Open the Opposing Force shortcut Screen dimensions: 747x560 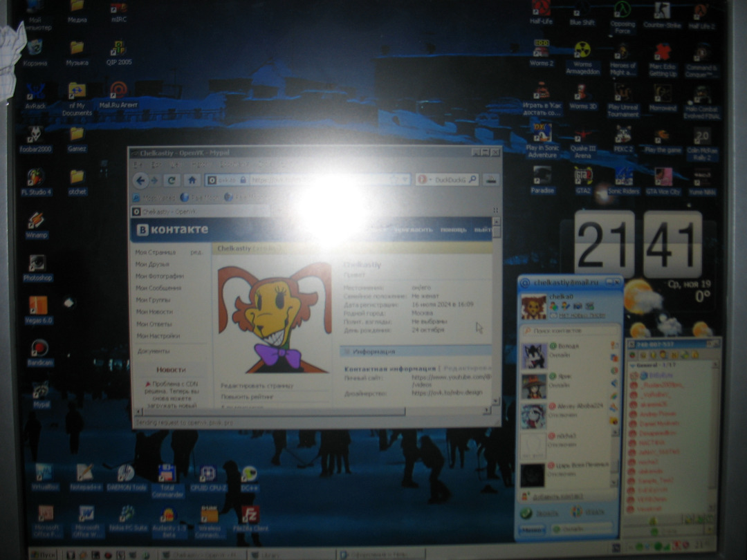pos(622,17)
